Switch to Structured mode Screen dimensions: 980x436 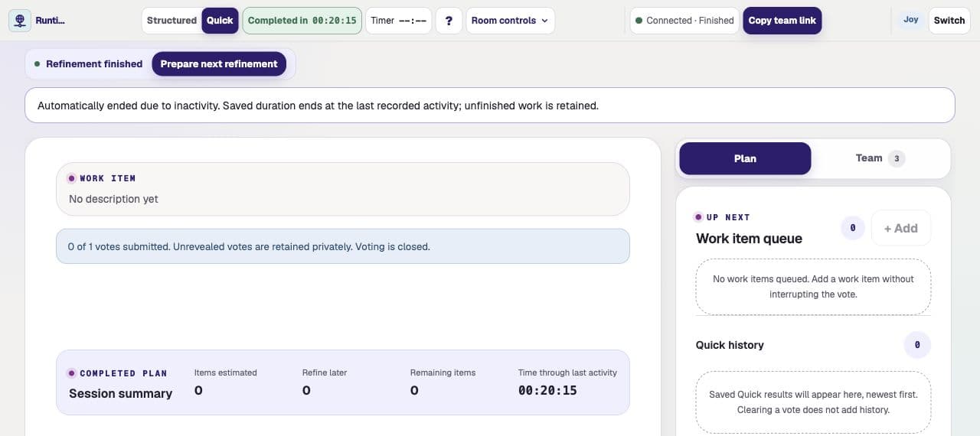tap(171, 21)
